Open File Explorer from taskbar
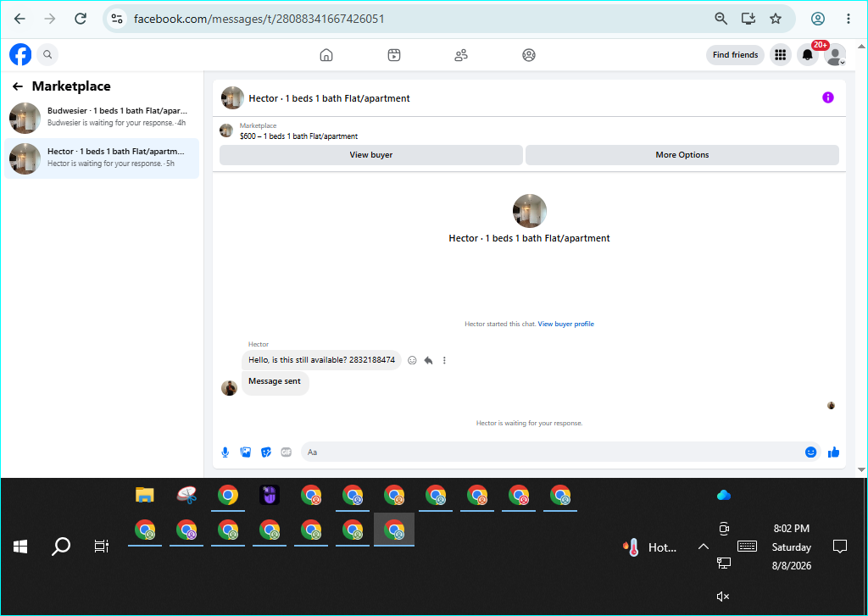The width and height of the screenshot is (868, 616). pyautogui.click(x=144, y=495)
